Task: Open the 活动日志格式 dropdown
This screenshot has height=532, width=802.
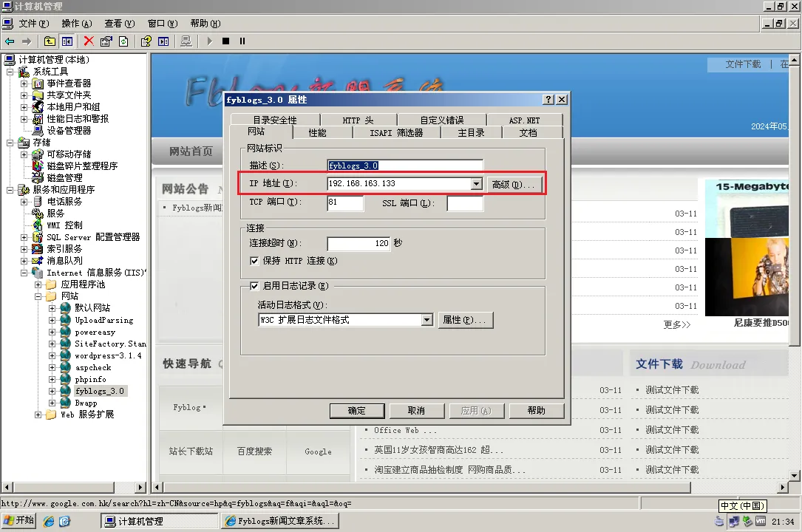Action: tap(427, 320)
